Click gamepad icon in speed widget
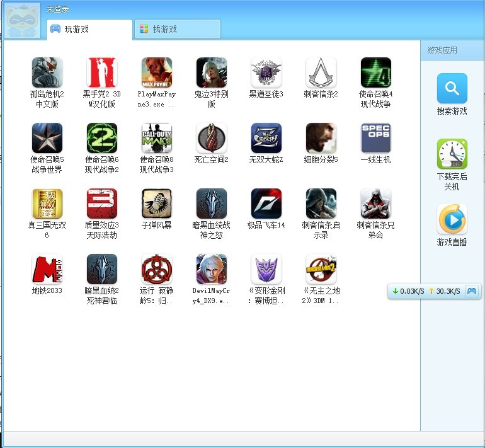This screenshot has width=485, height=448. pos(472,291)
